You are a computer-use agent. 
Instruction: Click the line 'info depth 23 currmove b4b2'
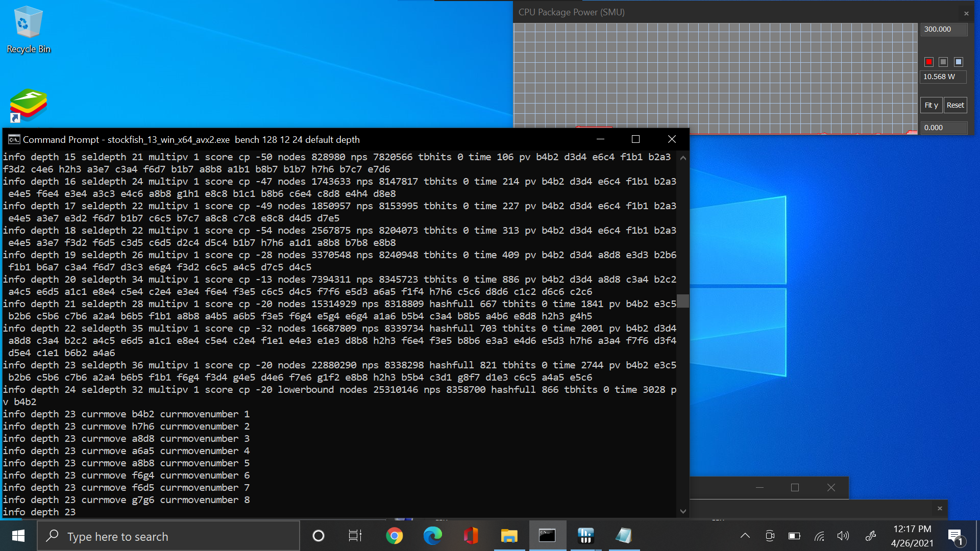pyautogui.click(x=126, y=414)
